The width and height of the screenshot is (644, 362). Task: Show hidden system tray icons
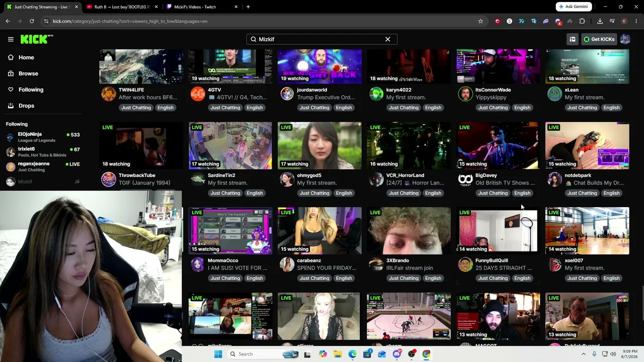click(x=584, y=354)
